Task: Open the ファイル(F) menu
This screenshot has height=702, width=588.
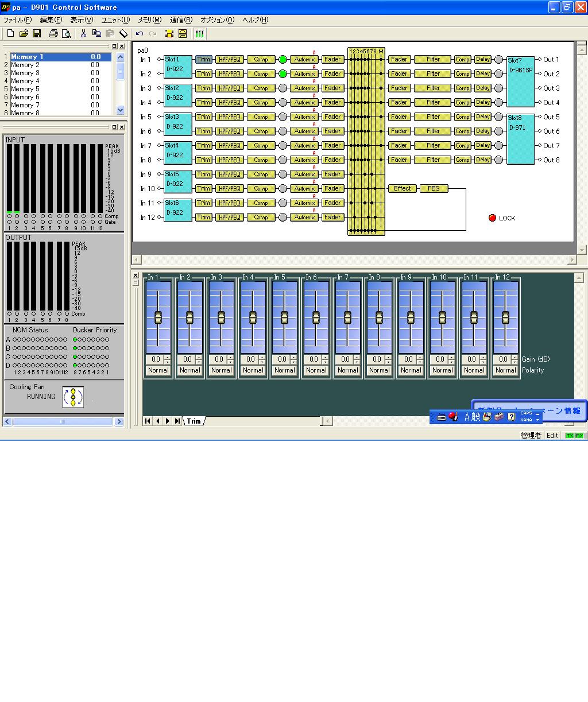Action: pos(18,20)
